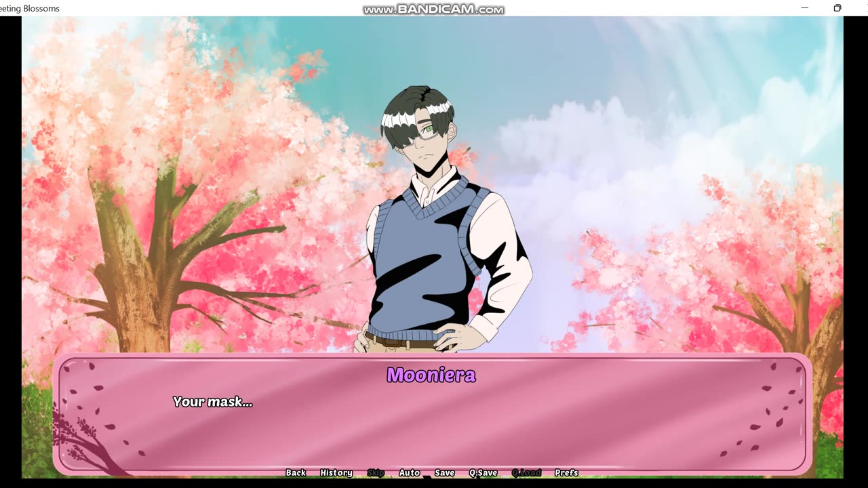Restore down the game window

click(x=837, y=8)
